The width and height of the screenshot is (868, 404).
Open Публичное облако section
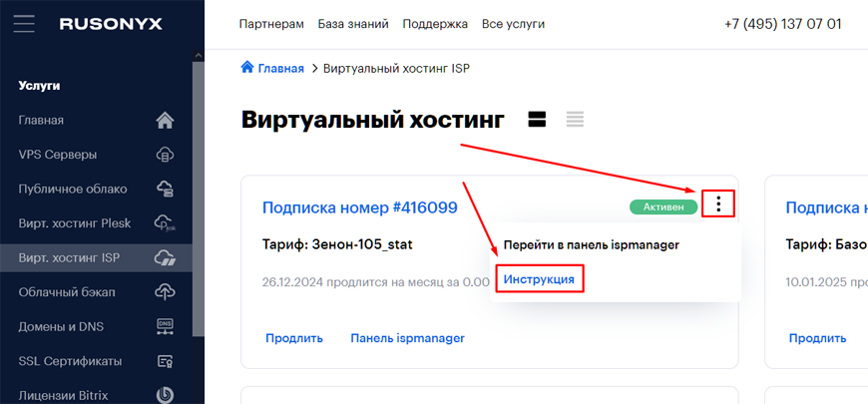coord(73,189)
